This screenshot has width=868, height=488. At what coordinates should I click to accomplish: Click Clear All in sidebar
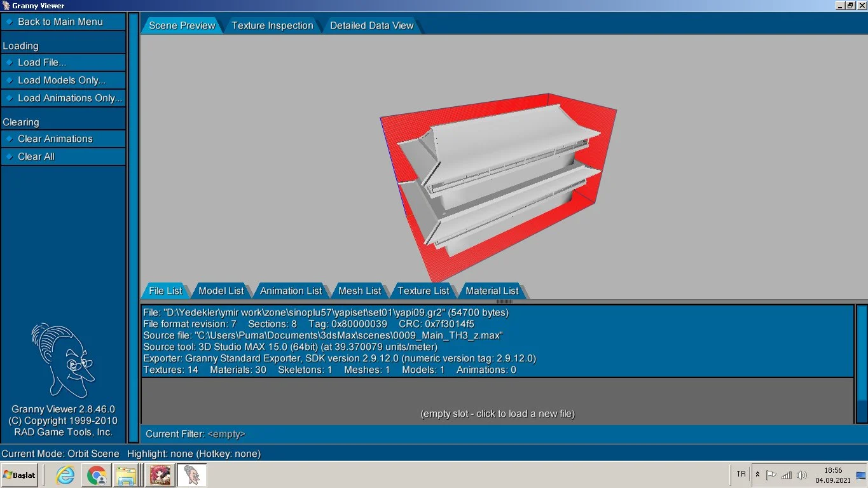click(x=63, y=157)
